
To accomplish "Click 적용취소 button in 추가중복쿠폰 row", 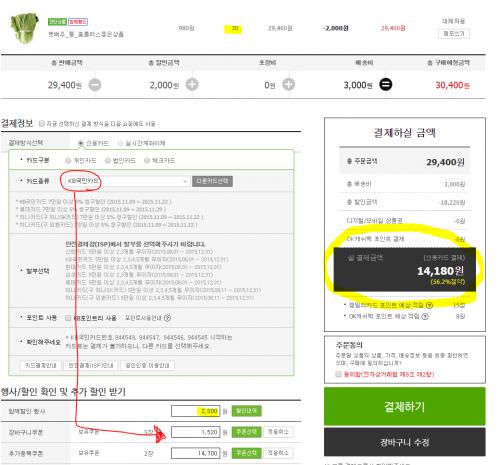I will 278,453.
